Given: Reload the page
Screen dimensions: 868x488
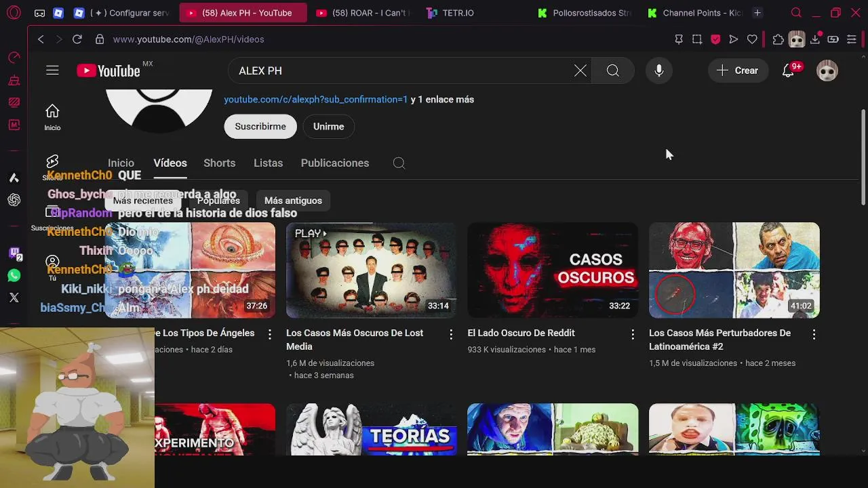Looking at the screenshot, I should pyautogui.click(x=77, y=39).
